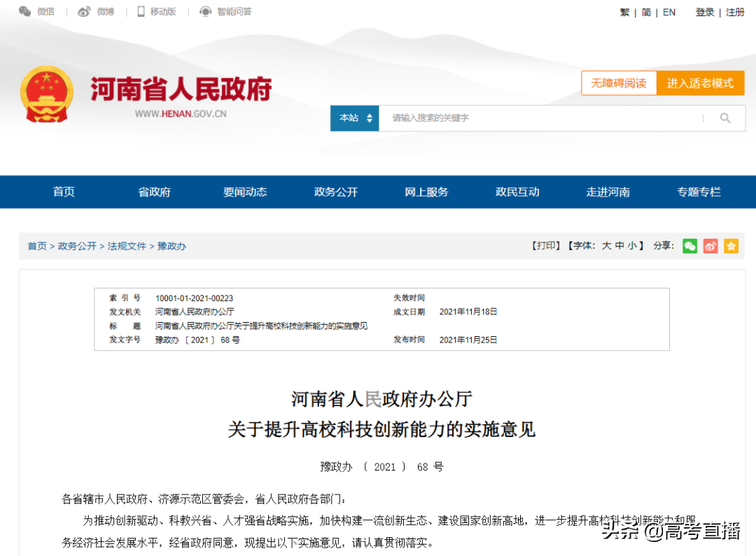Open the 本站 search scope dropdown
The height and width of the screenshot is (556, 756).
(354, 118)
